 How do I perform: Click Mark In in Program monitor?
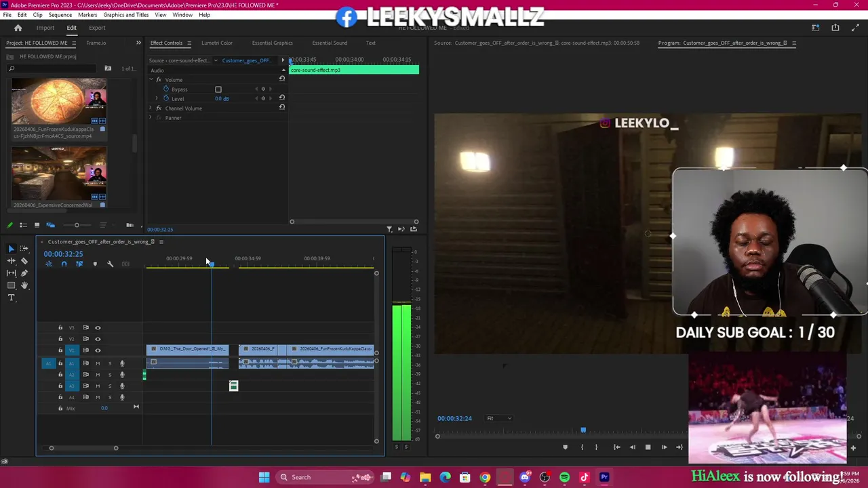(x=582, y=447)
